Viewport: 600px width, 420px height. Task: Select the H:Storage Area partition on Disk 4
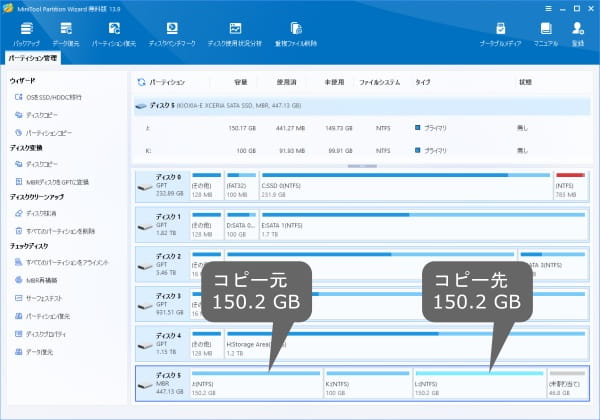[x=406, y=344]
